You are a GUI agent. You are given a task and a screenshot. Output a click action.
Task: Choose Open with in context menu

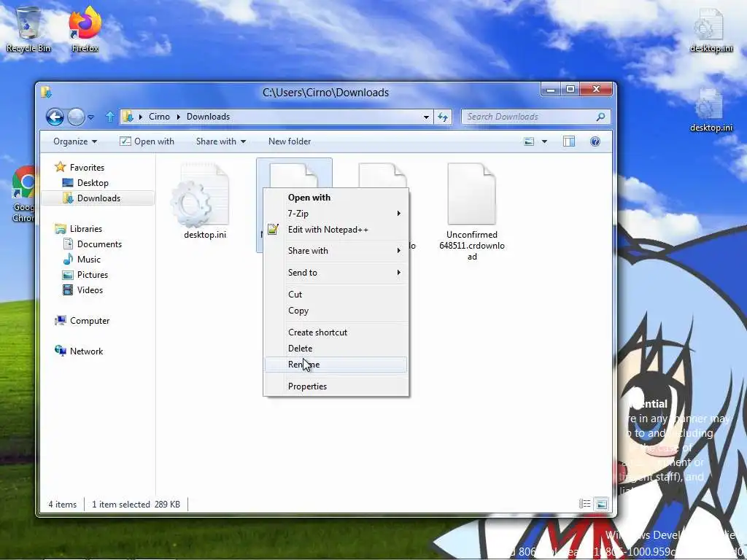coord(336,198)
